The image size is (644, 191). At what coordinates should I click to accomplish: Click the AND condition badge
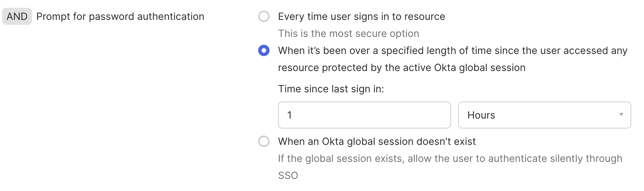click(17, 16)
